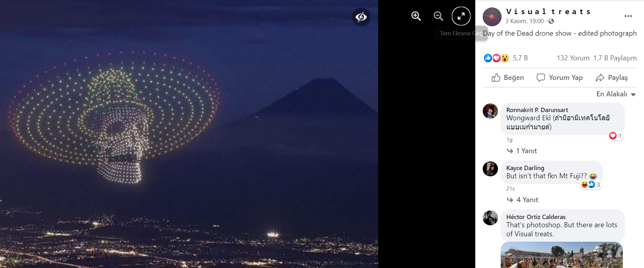Click the zoom in magnifier icon
Image resolution: width=644 pixels, height=268 pixels.
point(416,16)
